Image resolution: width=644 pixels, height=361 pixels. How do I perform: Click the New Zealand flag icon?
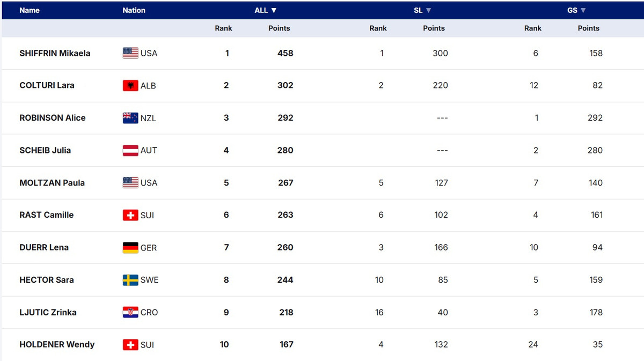pos(130,118)
